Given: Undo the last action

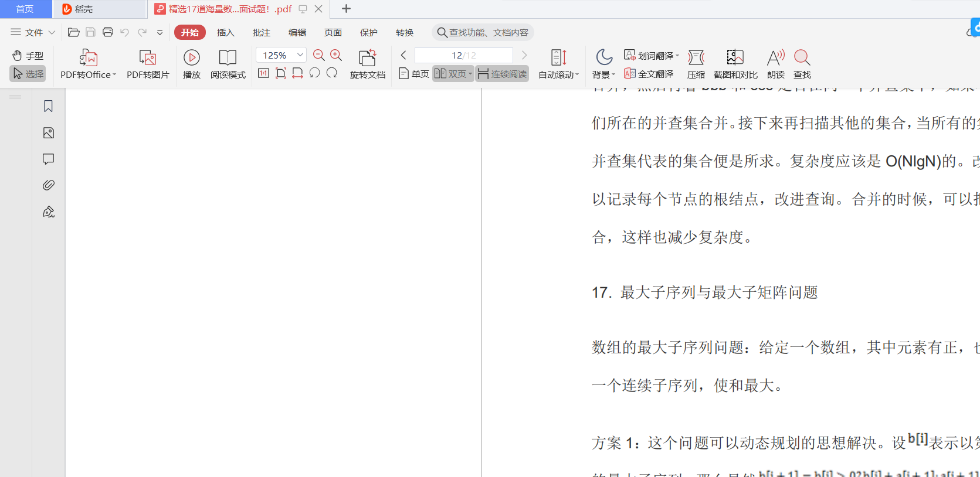Looking at the screenshot, I should (x=124, y=32).
